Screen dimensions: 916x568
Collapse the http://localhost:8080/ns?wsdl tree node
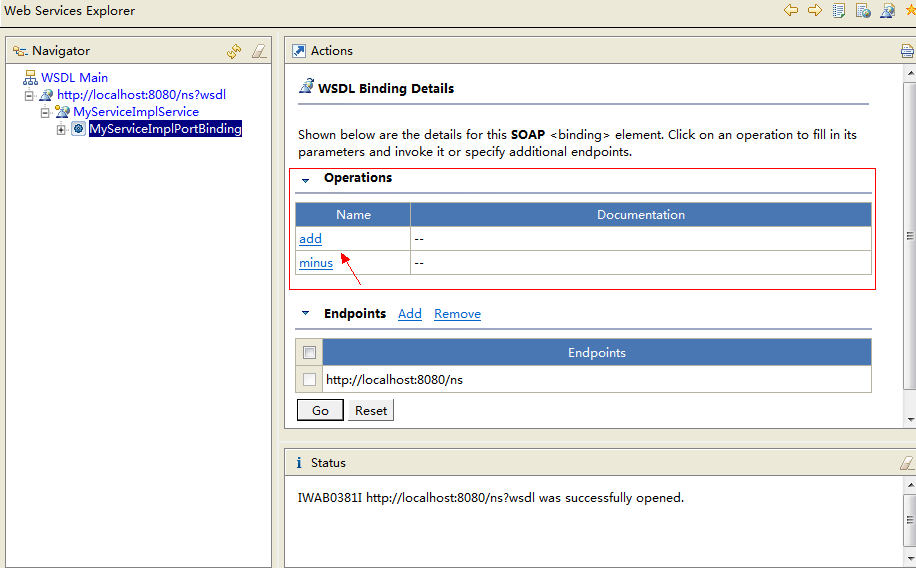tap(29, 95)
